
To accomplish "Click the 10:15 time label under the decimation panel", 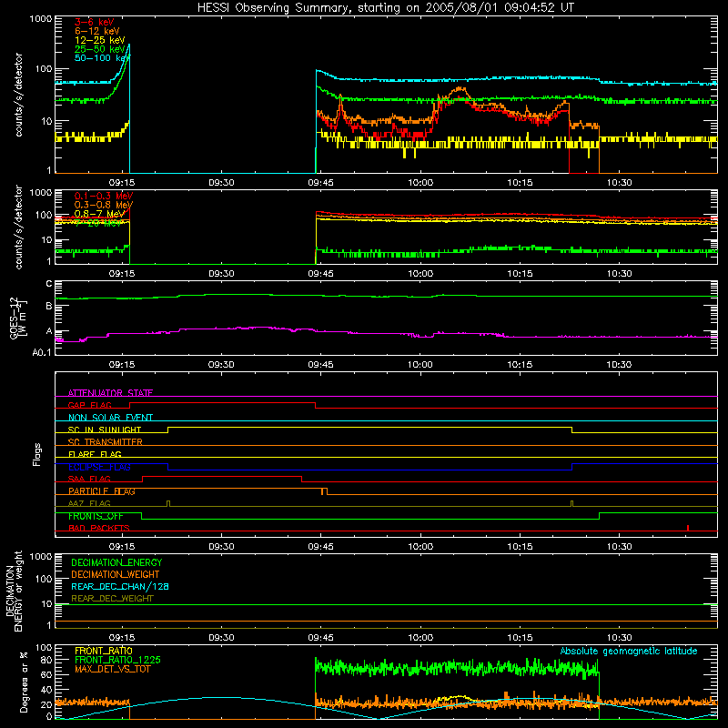I will [520, 638].
